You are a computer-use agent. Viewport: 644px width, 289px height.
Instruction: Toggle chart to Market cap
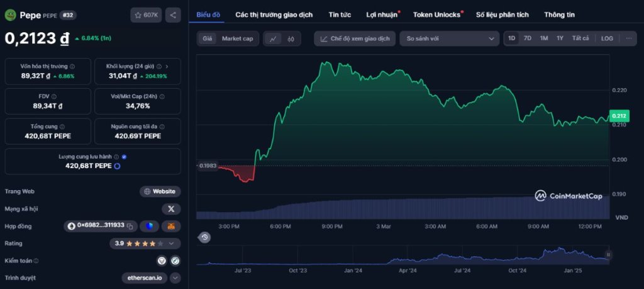pyautogui.click(x=237, y=38)
